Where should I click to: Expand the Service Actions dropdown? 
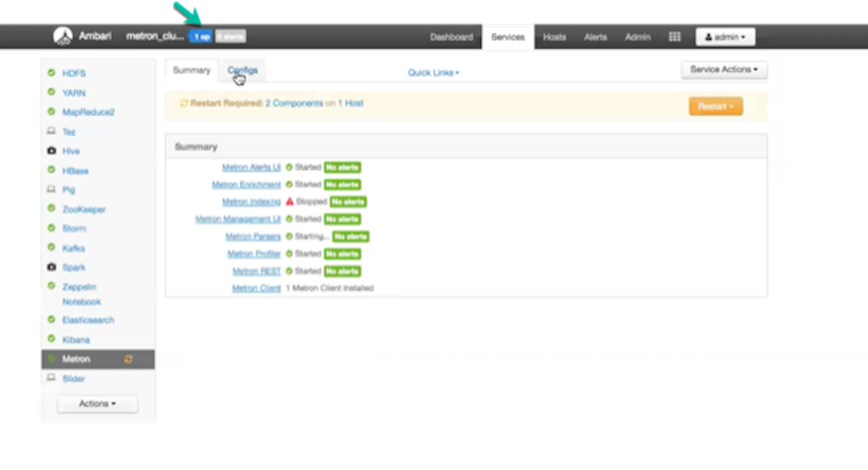pyautogui.click(x=724, y=69)
